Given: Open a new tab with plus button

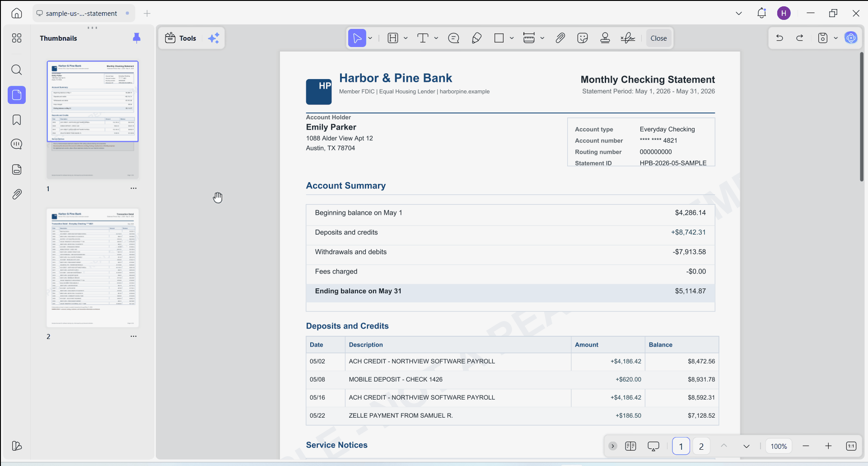Looking at the screenshot, I should pyautogui.click(x=147, y=13).
